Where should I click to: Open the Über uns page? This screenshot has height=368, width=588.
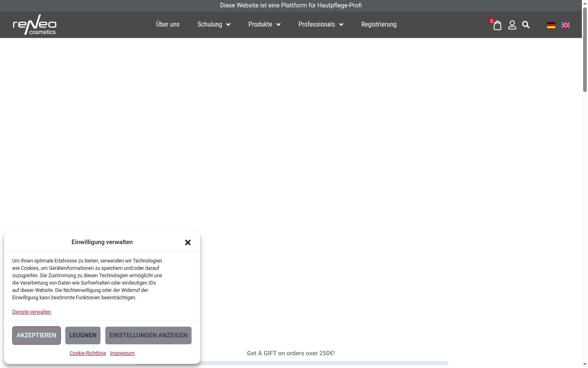(168, 25)
